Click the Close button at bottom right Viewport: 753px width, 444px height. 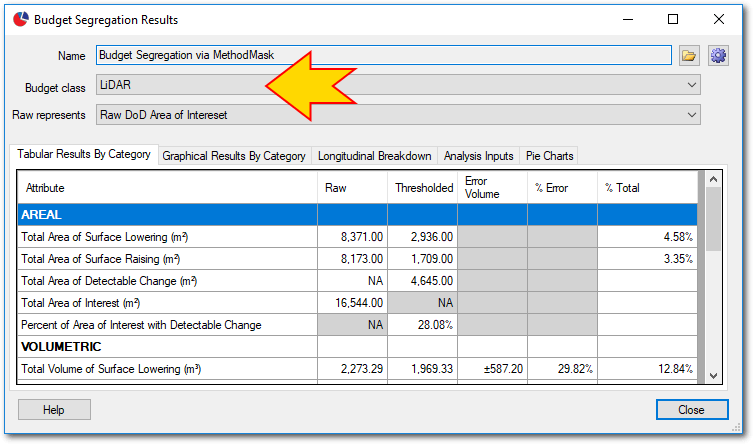point(692,410)
